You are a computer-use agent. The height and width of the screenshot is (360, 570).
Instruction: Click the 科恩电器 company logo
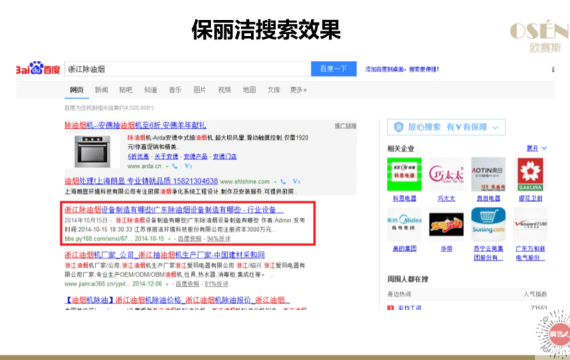tap(404, 174)
